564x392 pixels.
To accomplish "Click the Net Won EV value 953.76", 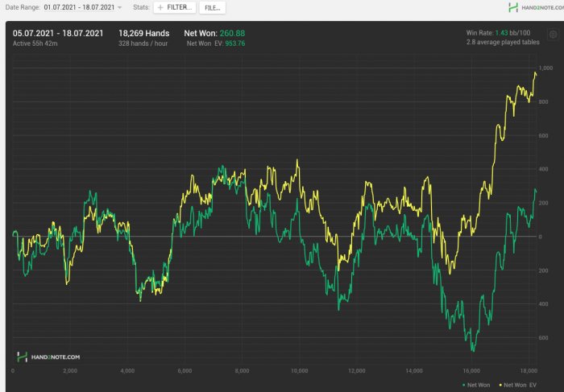I will tap(236, 43).
